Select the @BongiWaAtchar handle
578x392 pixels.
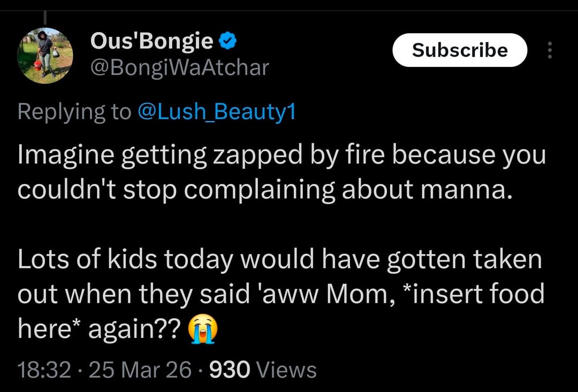pyautogui.click(x=180, y=68)
